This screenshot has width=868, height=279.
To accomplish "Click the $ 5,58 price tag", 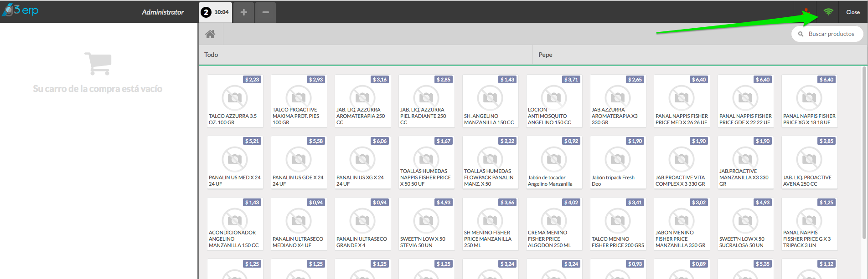I will [316, 141].
